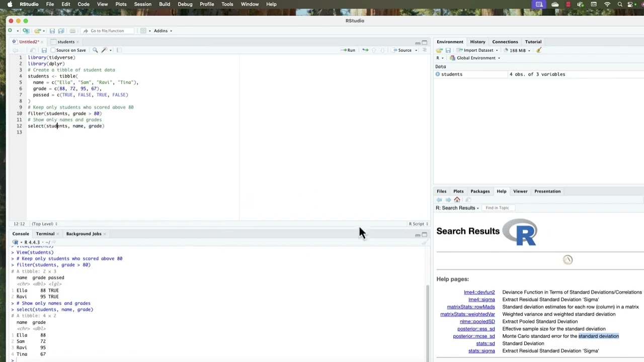Click the Compile Report notebook icon
The width and height of the screenshot is (644, 362).
(x=119, y=50)
